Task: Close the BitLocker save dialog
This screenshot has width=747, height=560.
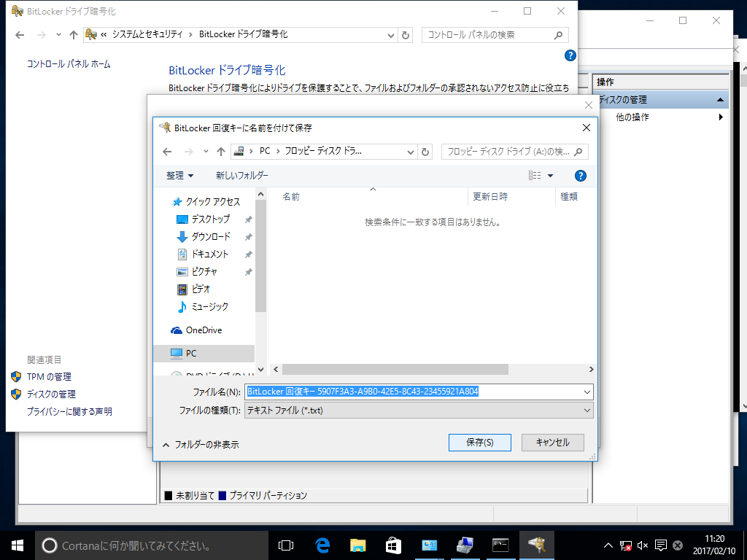Action: (x=587, y=128)
